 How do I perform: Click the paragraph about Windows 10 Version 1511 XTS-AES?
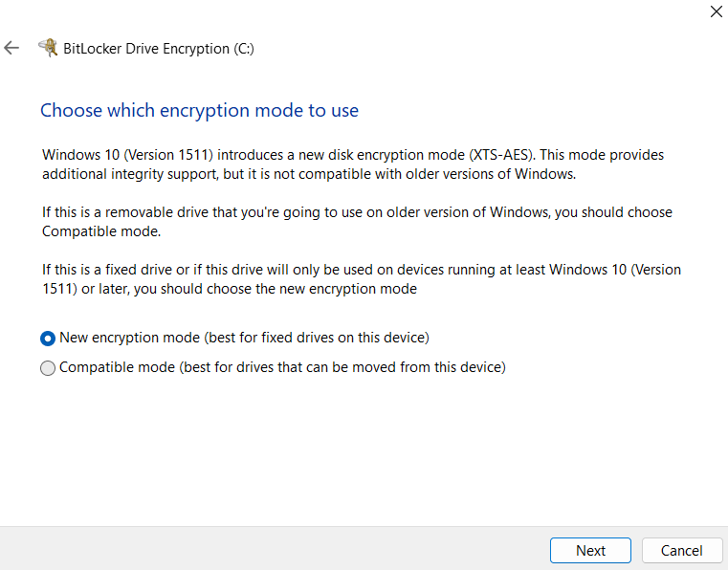353,164
